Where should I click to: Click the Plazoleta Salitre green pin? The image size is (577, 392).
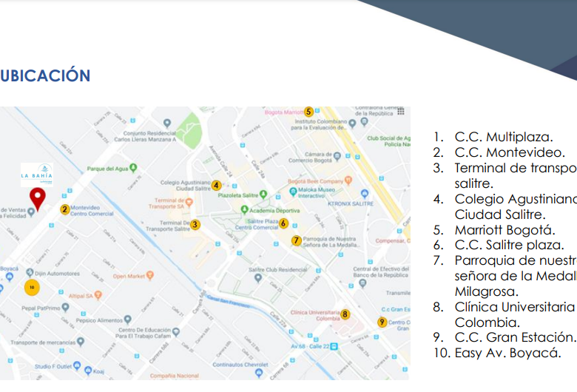tap(263, 194)
